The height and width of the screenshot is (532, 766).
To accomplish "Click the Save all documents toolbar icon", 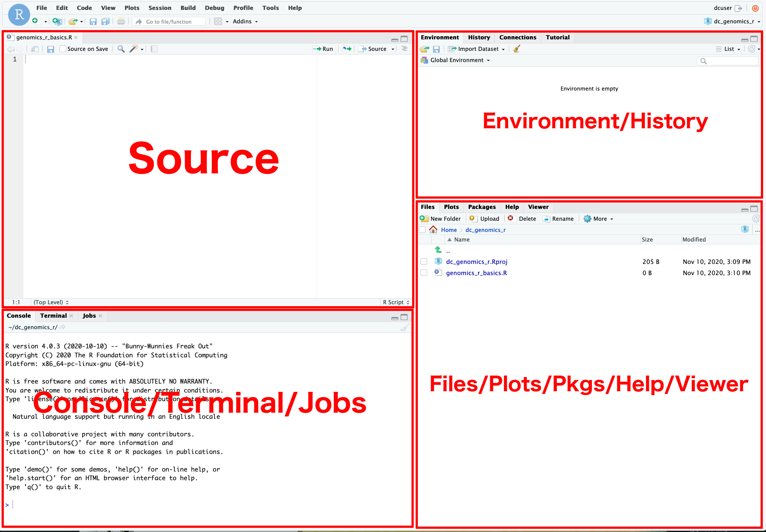I will (105, 22).
